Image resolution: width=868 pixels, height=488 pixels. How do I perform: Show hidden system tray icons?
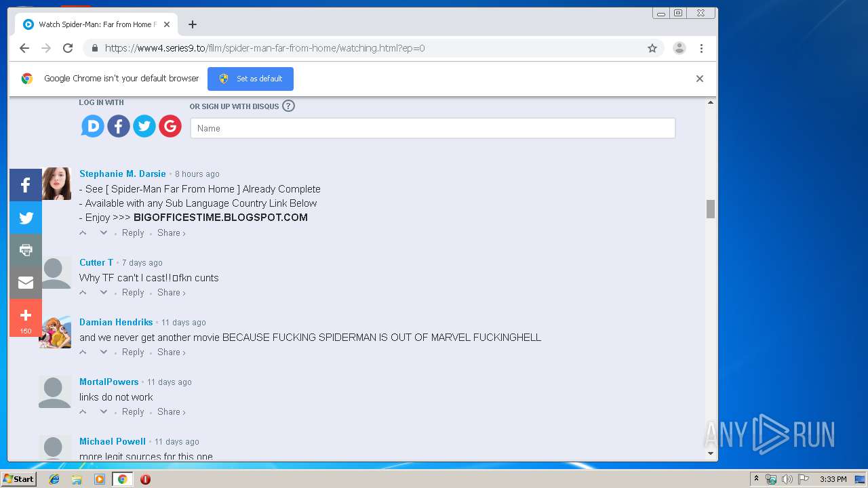pyautogui.click(x=756, y=479)
